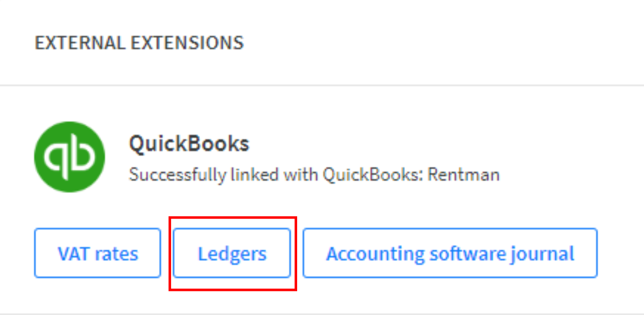Click the 'qb' emblem beside QuickBooks
Image resolution: width=644 pixels, height=315 pixels.
(70, 157)
